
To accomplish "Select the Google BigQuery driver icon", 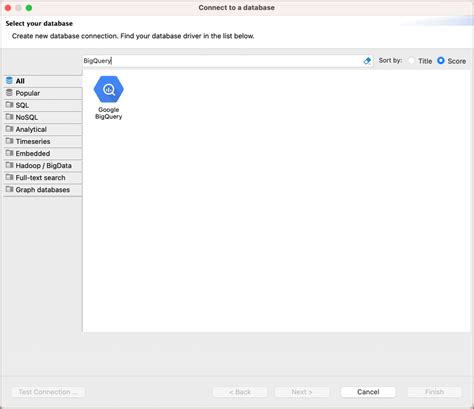I will pyautogui.click(x=109, y=89).
